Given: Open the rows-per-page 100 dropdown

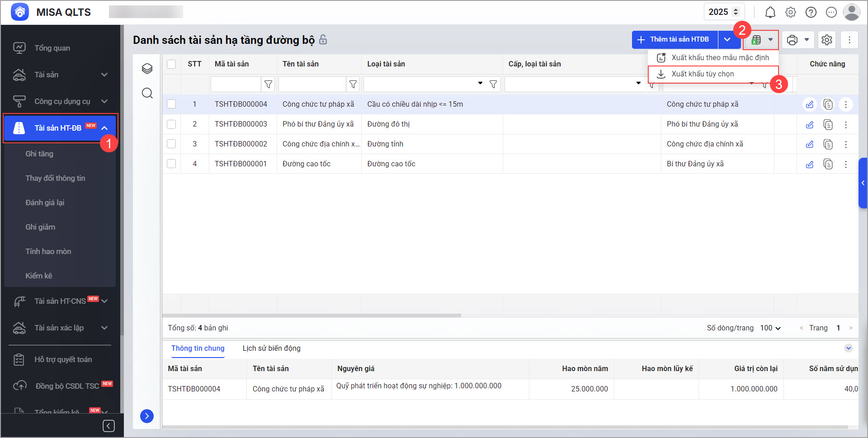Looking at the screenshot, I should pos(770,328).
